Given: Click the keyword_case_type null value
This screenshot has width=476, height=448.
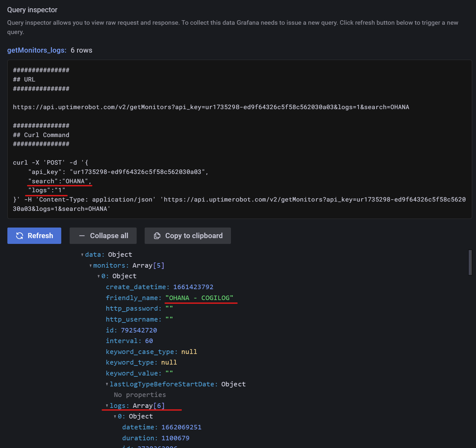Looking at the screenshot, I should pos(189,352).
